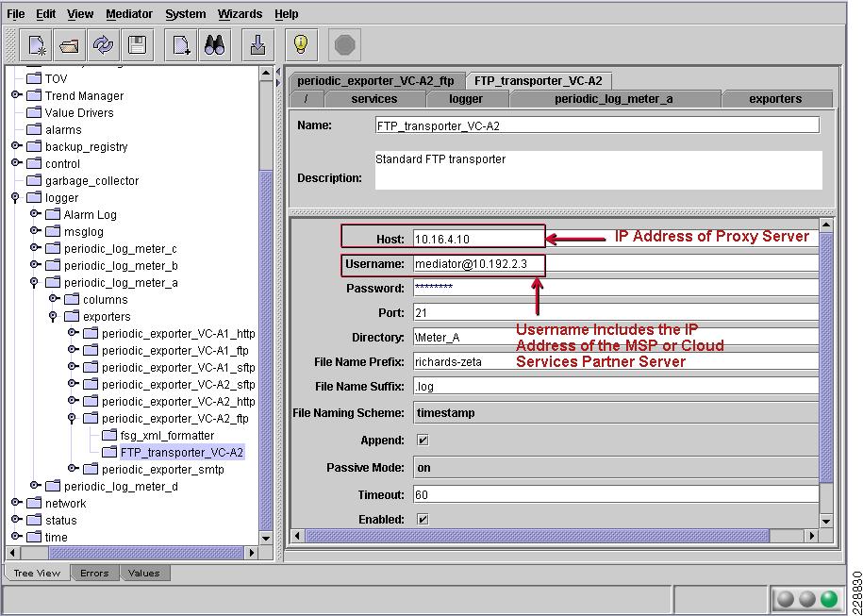Image resolution: width=863 pixels, height=616 pixels.
Task: Expand periodic_log_meter_c node
Action: pos(35,248)
